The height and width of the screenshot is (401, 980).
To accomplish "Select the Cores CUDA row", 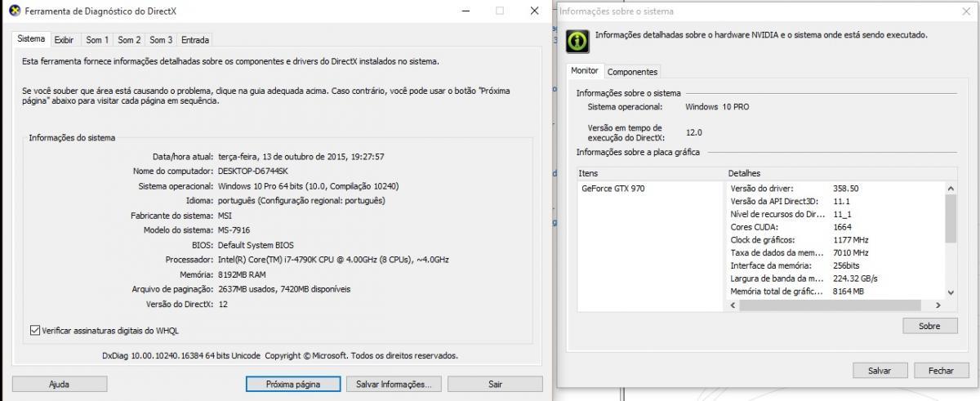I will 835,227.
